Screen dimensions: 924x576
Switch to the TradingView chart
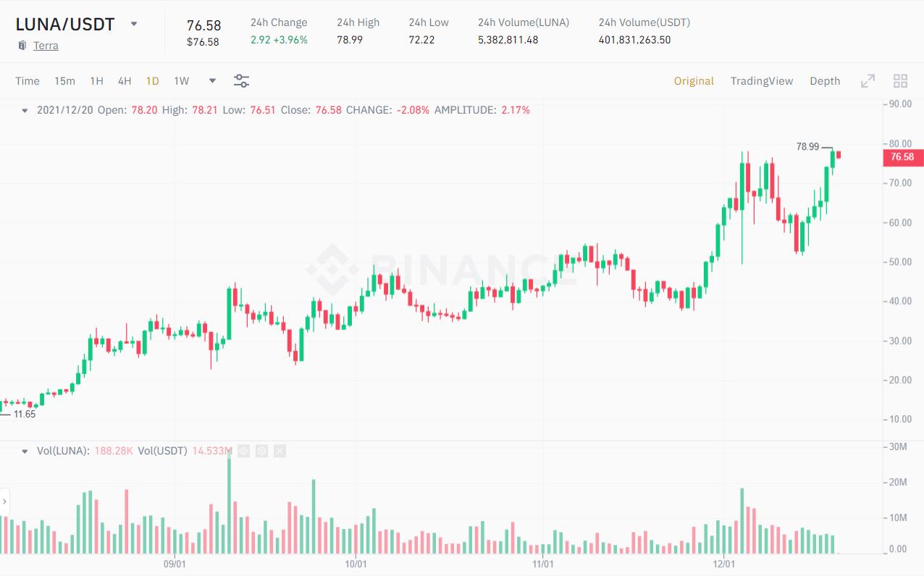pyautogui.click(x=762, y=81)
